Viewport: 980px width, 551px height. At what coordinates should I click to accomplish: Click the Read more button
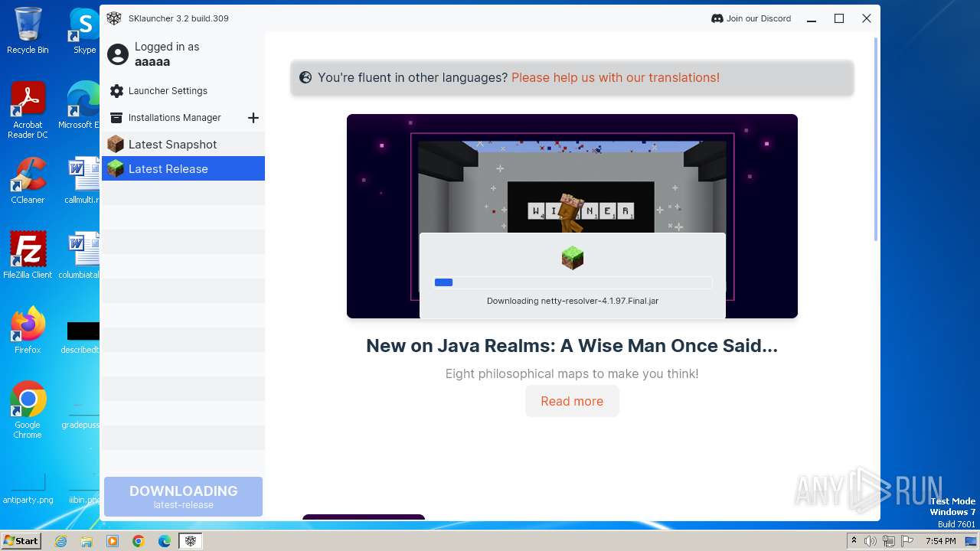click(x=572, y=401)
